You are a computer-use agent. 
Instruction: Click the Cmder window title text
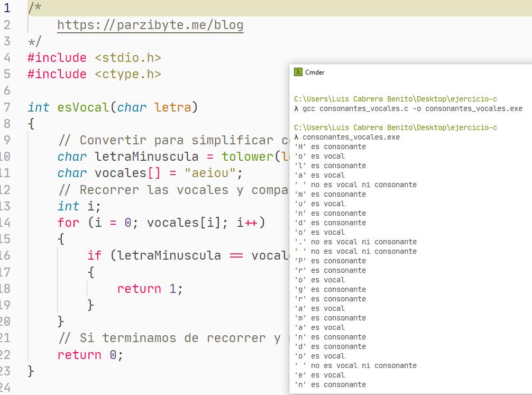315,72
